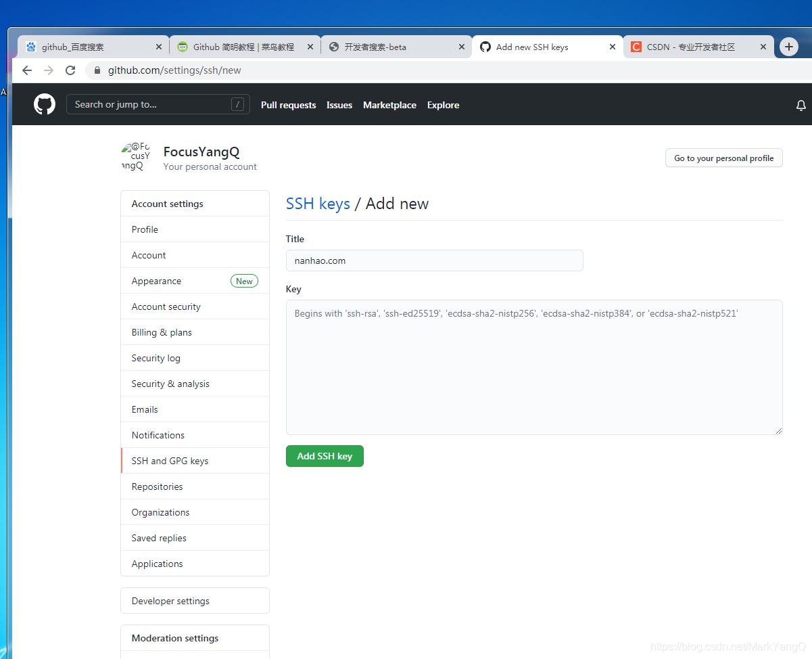Close the CSDN tab

coord(763,47)
